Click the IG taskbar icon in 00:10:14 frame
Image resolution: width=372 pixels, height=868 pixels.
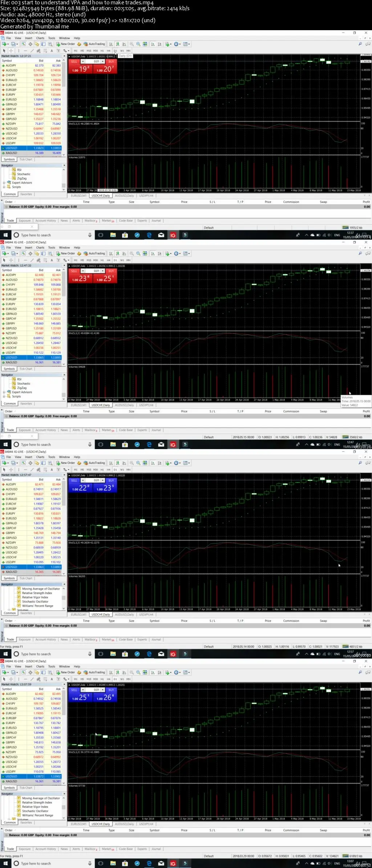tap(173, 235)
